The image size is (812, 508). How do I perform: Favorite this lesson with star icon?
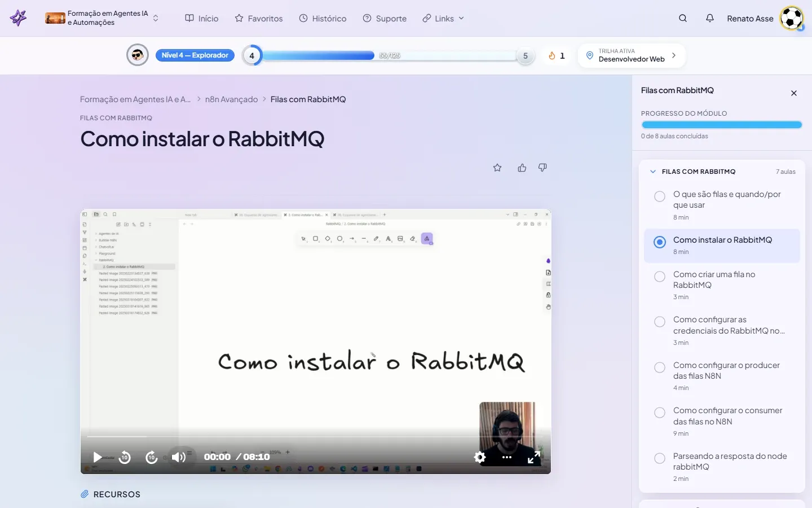click(497, 168)
